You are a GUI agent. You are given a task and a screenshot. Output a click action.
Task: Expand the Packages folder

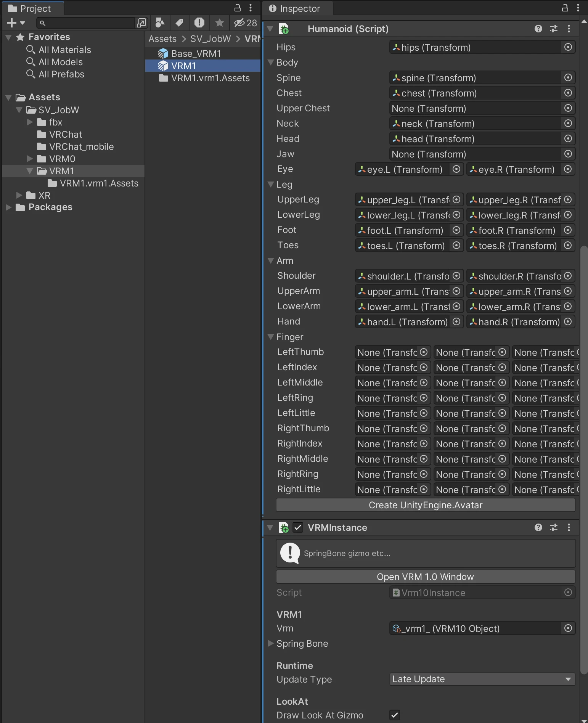pyautogui.click(x=8, y=207)
